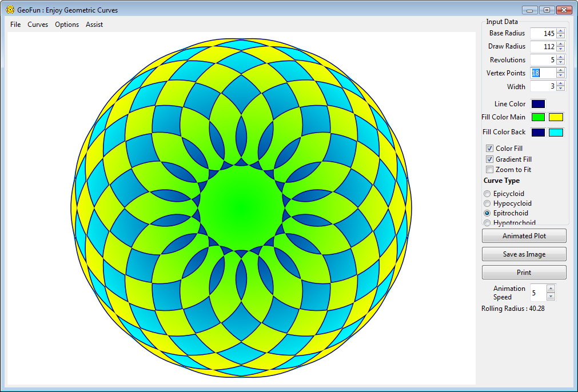
Task: Open the Curves menu
Action: (x=38, y=25)
